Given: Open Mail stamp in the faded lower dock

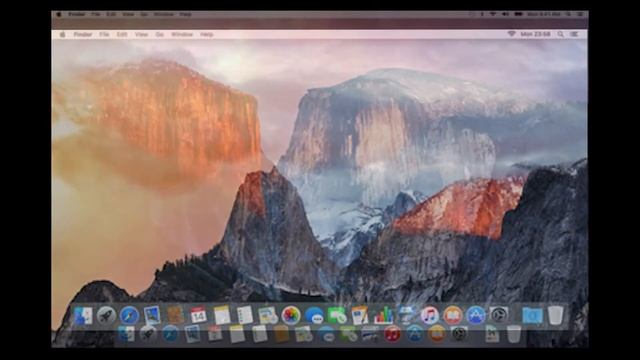Looking at the screenshot, I should coord(192,334).
